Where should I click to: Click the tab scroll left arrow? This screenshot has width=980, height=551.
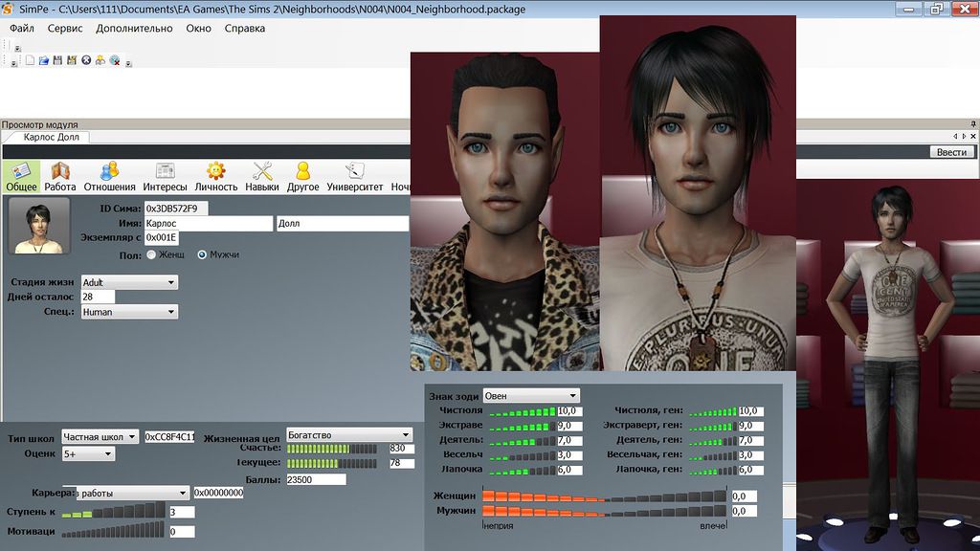click(955, 136)
